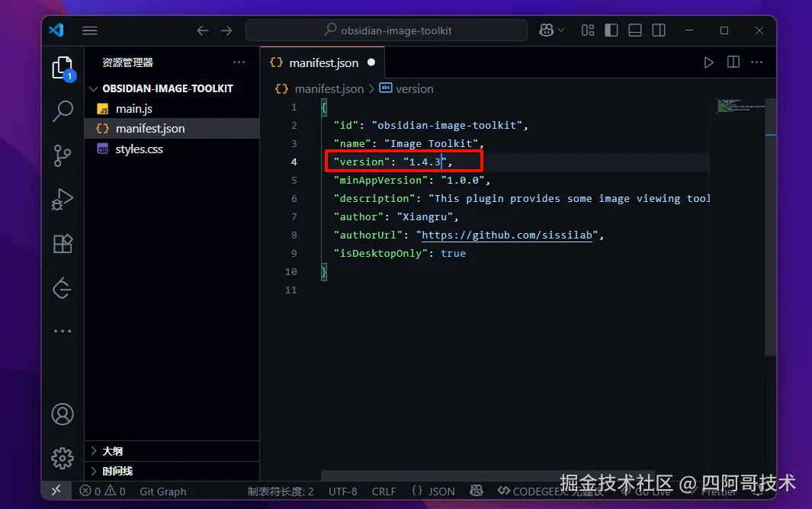Open the https://github.com/sissilab link

click(x=506, y=235)
